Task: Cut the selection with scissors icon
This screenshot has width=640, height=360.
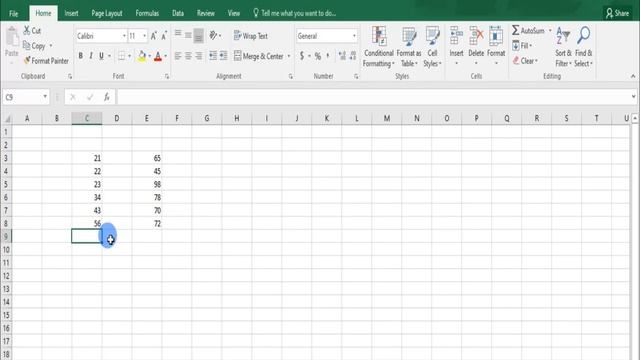Action: coord(27,30)
